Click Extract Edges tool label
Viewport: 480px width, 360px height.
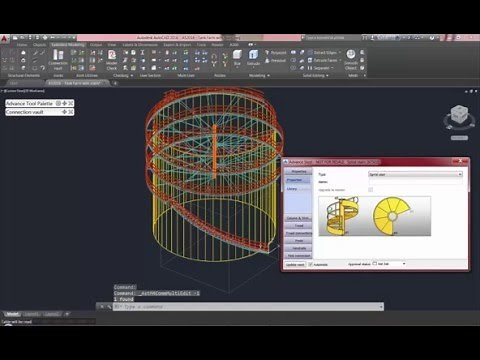click(x=325, y=53)
